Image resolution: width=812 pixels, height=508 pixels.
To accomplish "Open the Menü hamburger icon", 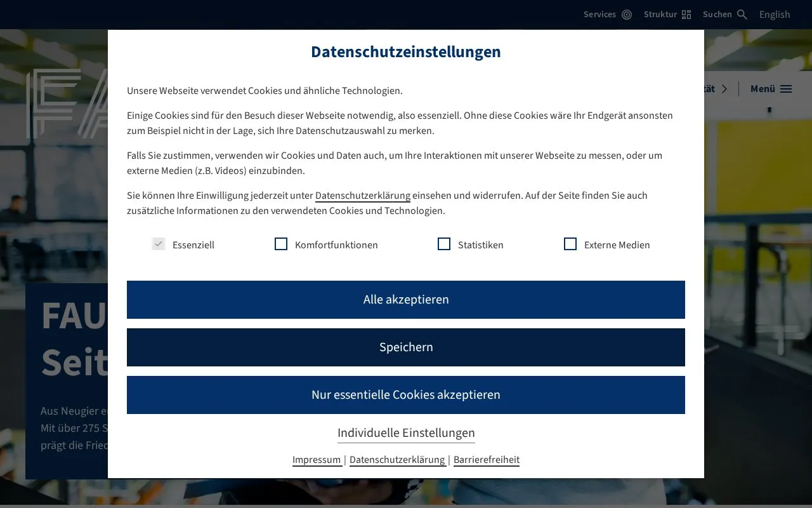I will (786, 89).
